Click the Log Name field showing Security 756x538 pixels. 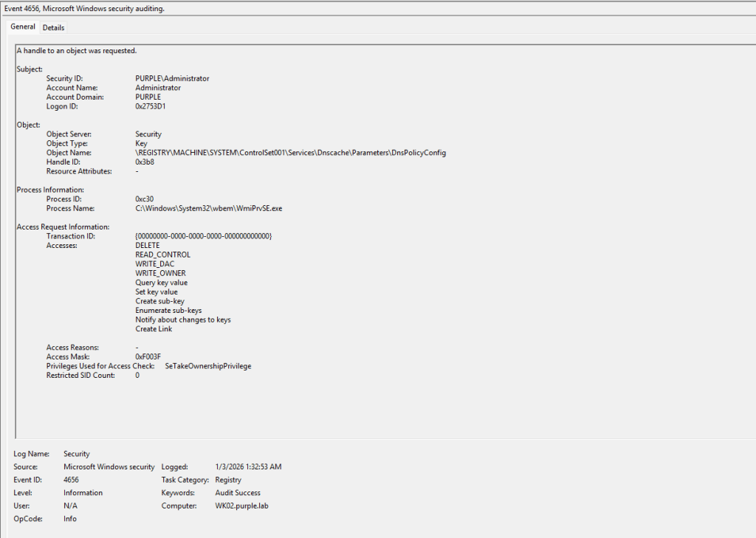click(77, 454)
